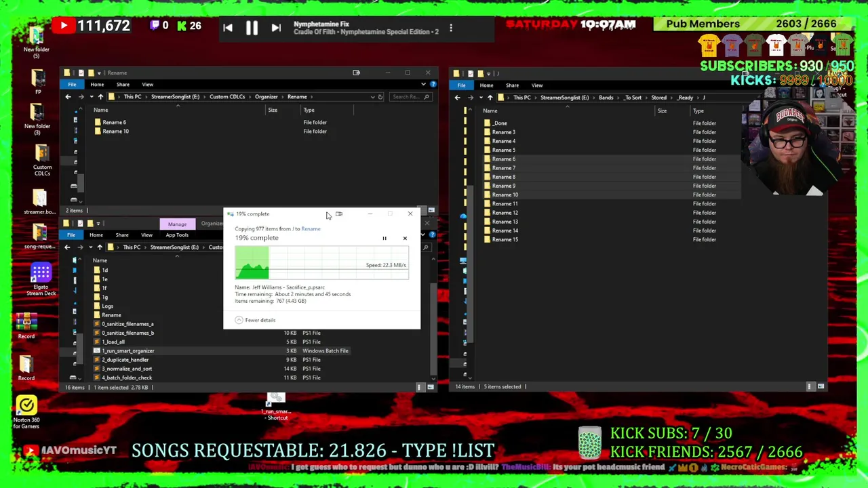Open the Share tab in the Rename window
This screenshot has width=868, height=488.
[123, 85]
